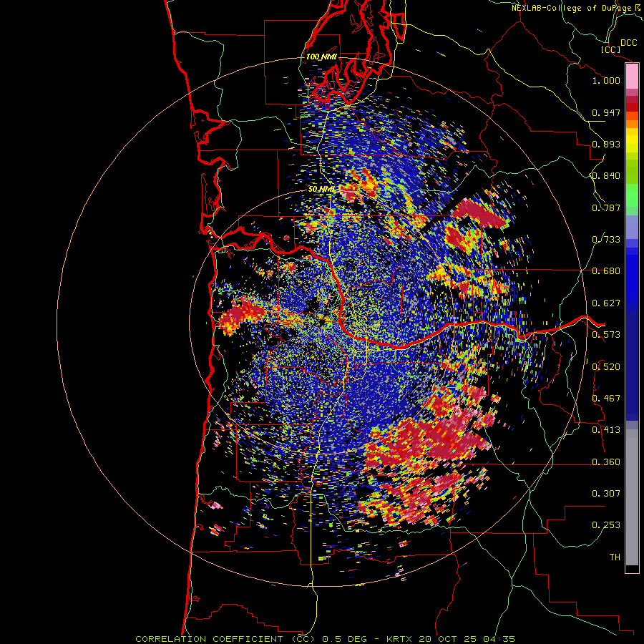The image size is (644, 644).
Task: Click the Correlation Coefficient KRTX caption text
Action: click(x=326, y=639)
